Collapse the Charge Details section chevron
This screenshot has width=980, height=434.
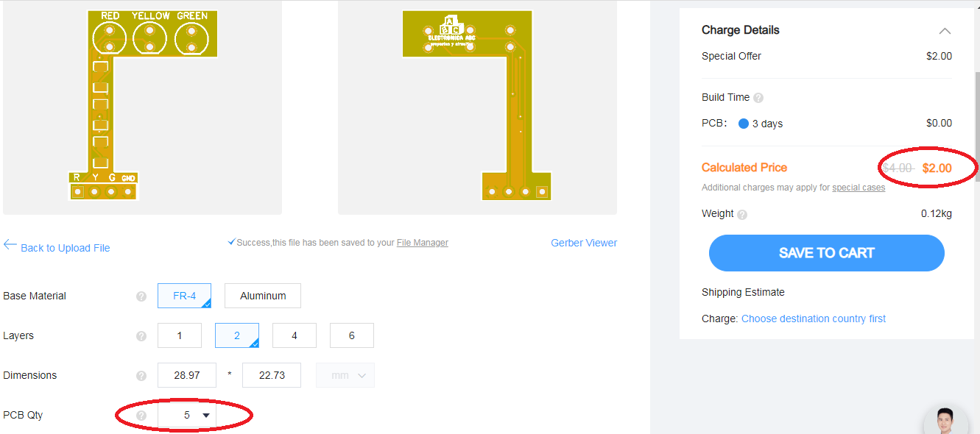pos(945,31)
